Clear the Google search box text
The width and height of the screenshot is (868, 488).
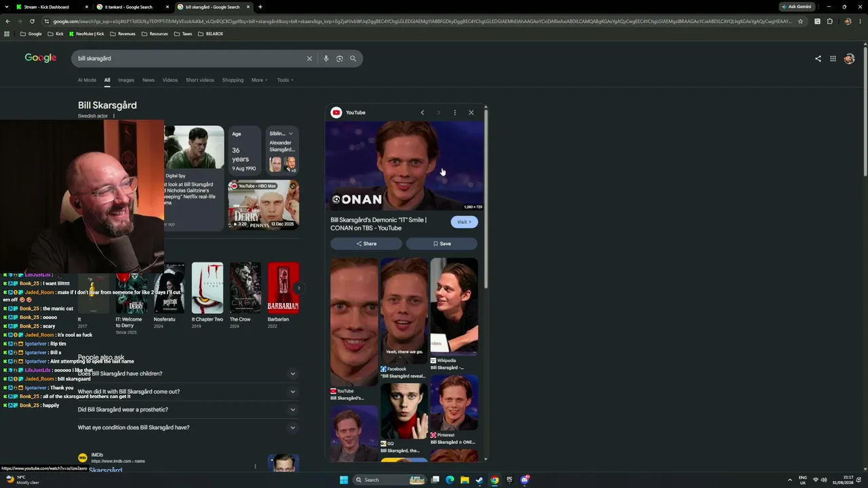[x=309, y=58]
